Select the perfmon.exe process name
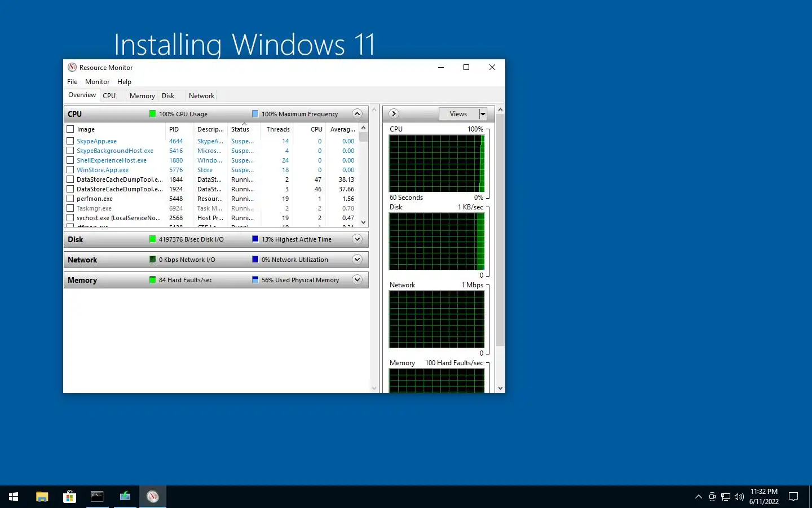This screenshot has height=508, width=812. [95, 199]
